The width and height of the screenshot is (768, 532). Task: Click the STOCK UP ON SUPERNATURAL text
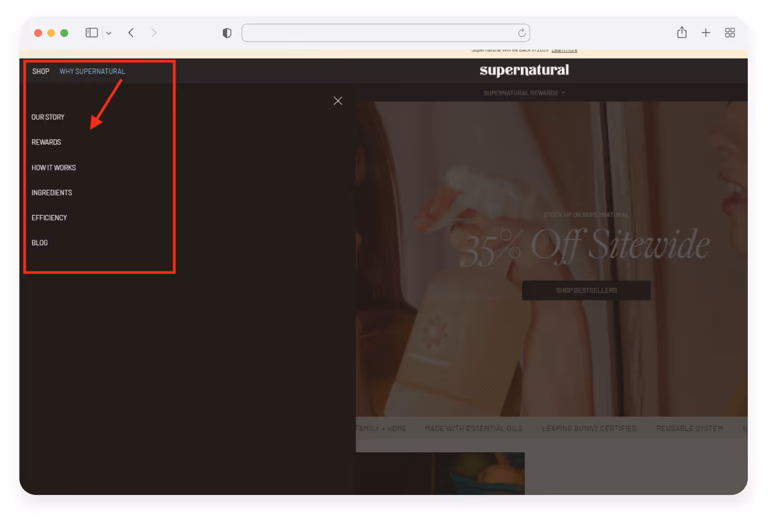point(586,215)
